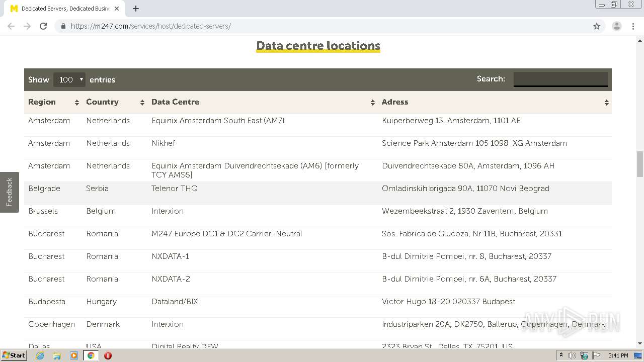Open the red antivirus taskbar icon

[108, 355]
